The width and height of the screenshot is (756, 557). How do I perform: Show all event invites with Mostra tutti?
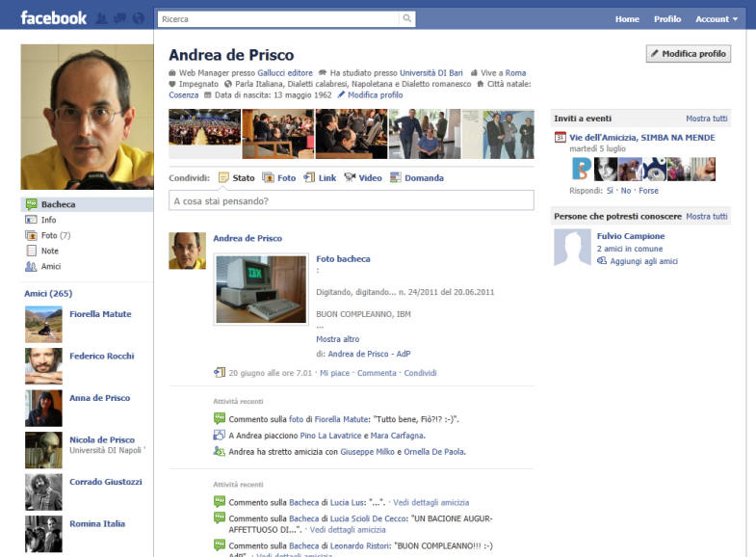[706, 119]
